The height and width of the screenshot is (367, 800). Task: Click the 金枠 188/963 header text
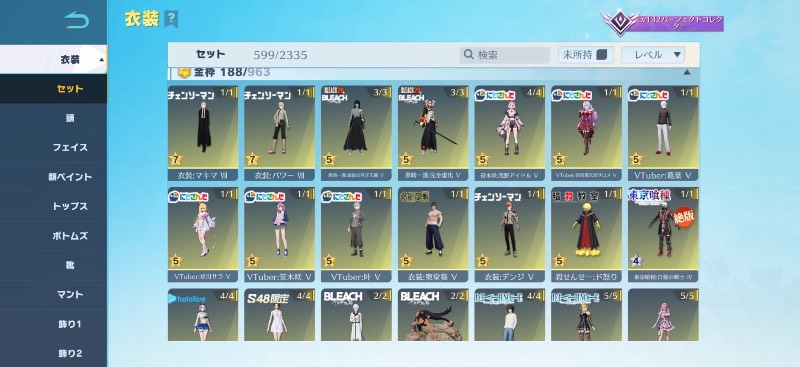click(232, 72)
